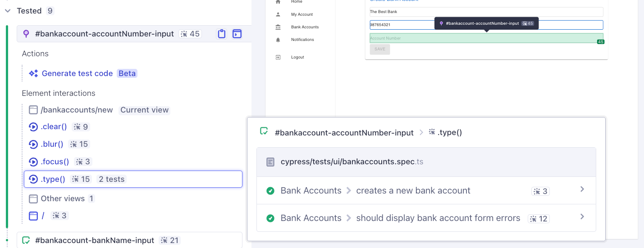Click replay icon beside .clear()

point(33,127)
